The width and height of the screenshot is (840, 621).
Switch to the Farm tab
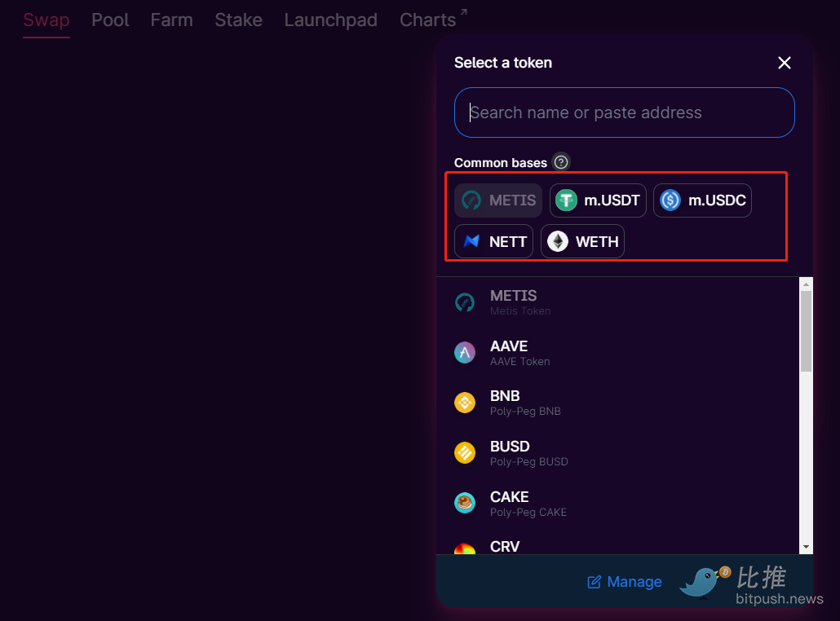171,20
